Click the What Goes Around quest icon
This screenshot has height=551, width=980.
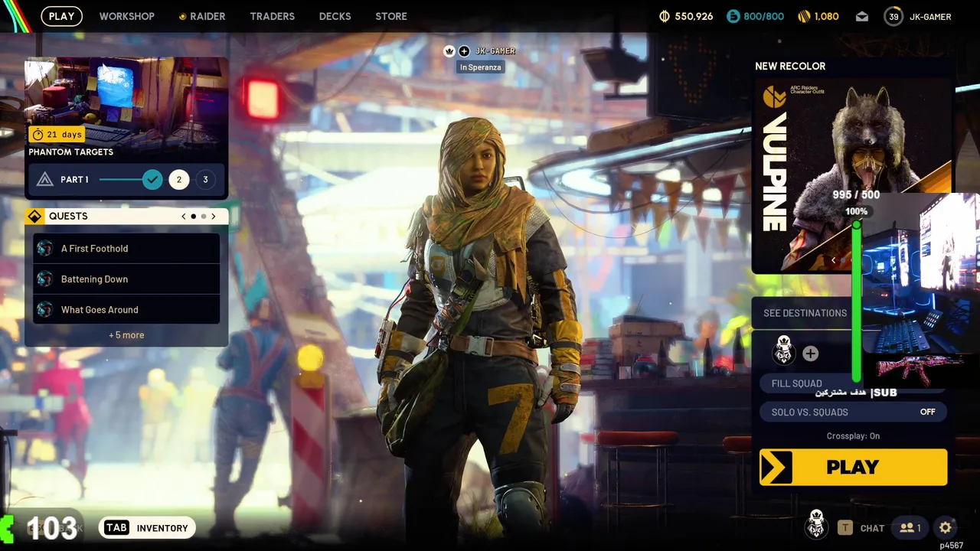pos(45,310)
